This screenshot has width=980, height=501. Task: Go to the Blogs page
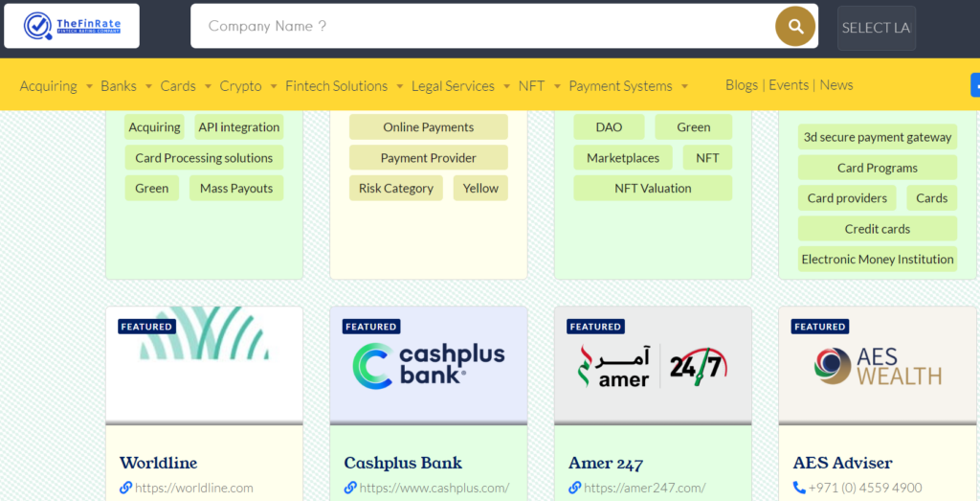(x=742, y=85)
